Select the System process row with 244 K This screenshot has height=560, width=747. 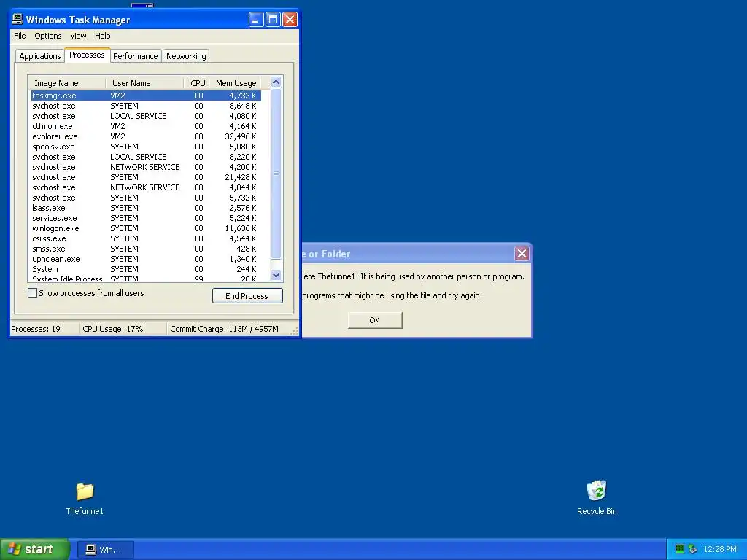(146, 269)
